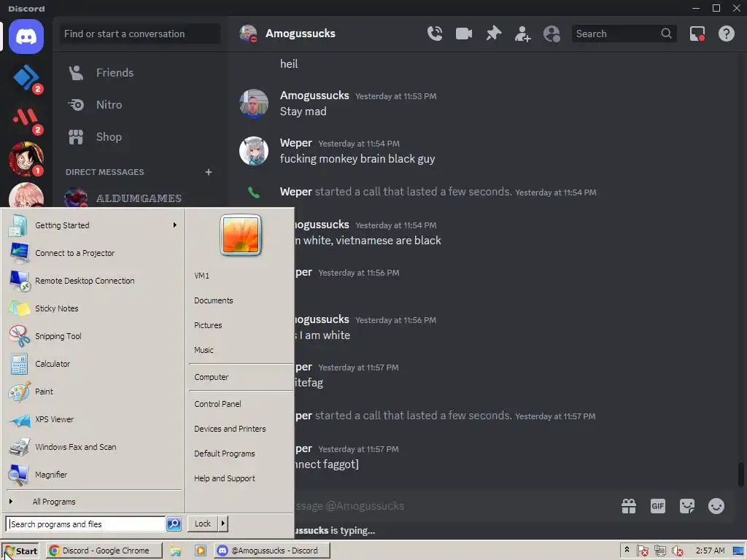Expand the Getting Started submenu arrow

point(175,225)
